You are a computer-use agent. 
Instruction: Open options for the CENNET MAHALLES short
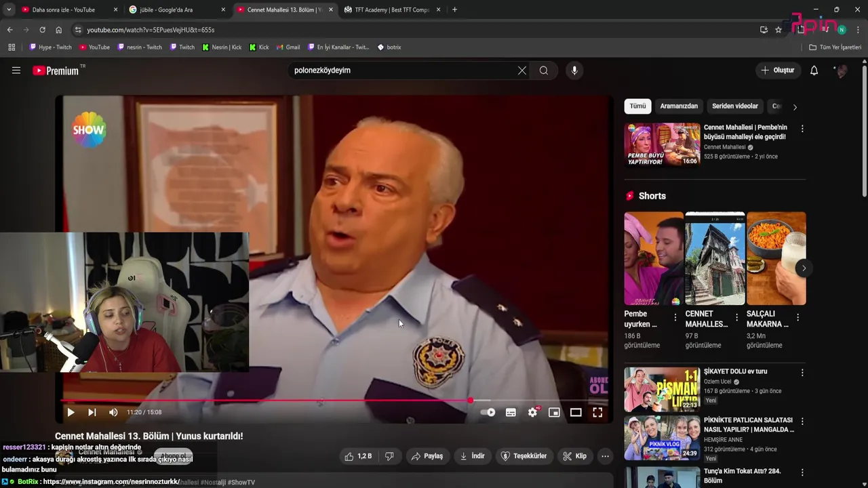point(736,317)
